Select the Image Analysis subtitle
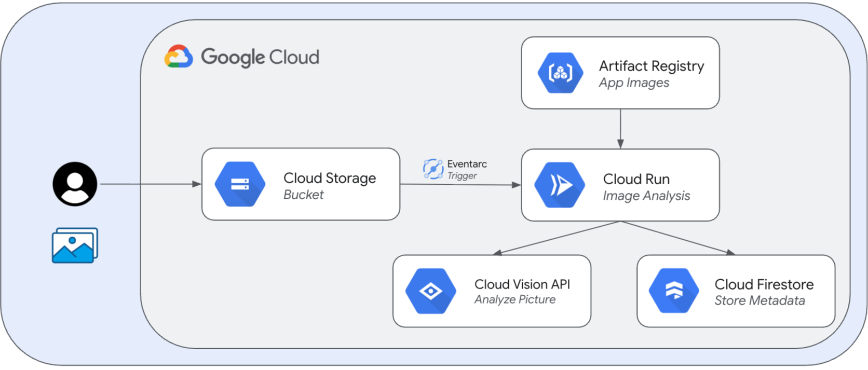The width and height of the screenshot is (868, 370). click(646, 196)
